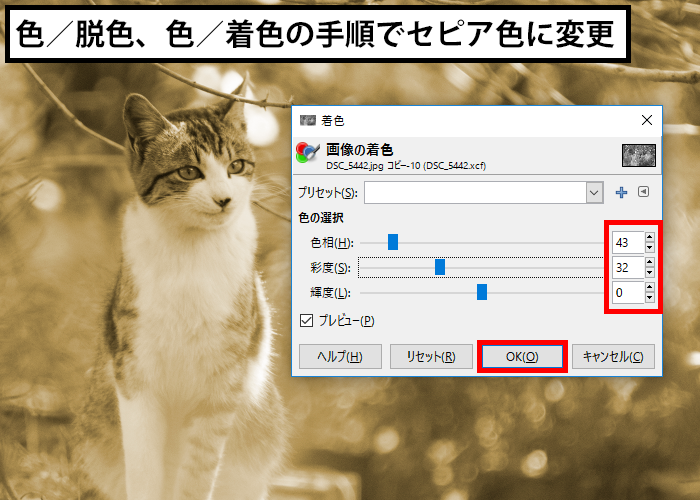Screen dimensions: 700x500
Task: Click the リセット(R) button
Action: pyautogui.click(x=431, y=356)
